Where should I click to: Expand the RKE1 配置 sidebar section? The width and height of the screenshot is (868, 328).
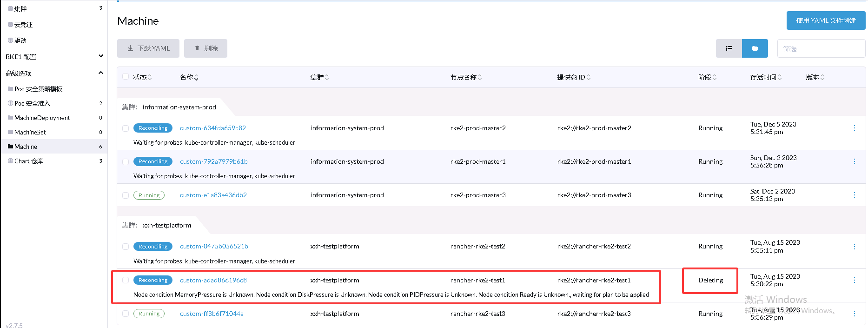pos(100,56)
